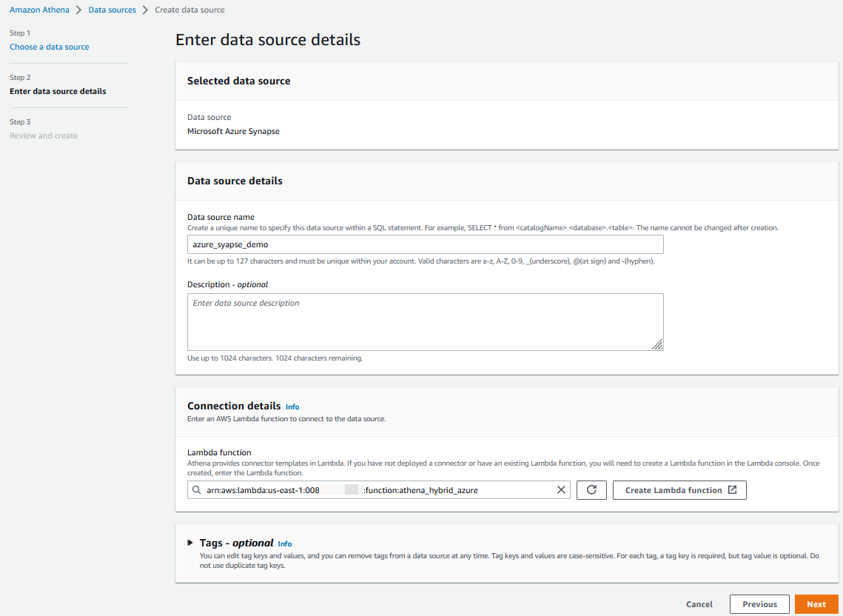Click the Microsoft Azure Synapse data source text
The width and height of the screenshot is (843, 616).
tap(233, 131)
